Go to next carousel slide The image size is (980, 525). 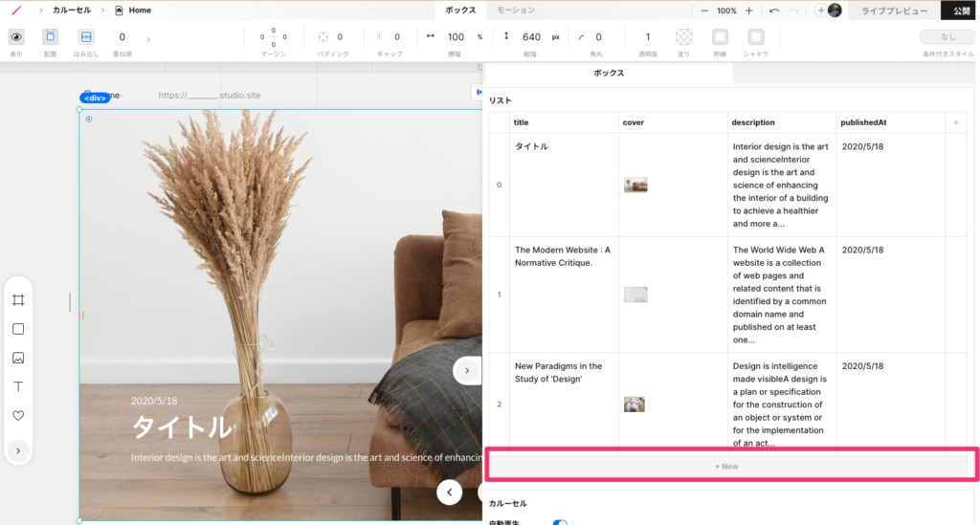coord(467,371)
